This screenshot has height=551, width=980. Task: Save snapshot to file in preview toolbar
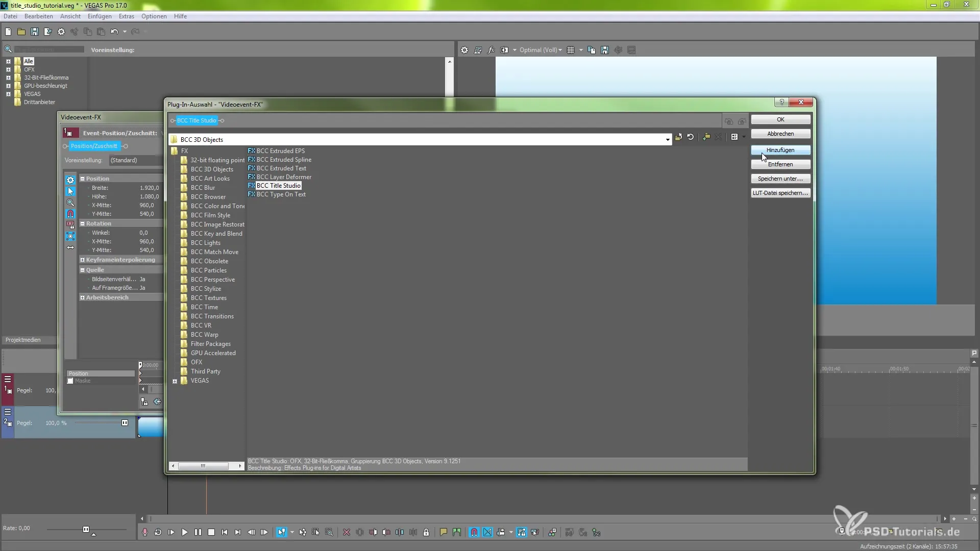click(x=605, y=50)
